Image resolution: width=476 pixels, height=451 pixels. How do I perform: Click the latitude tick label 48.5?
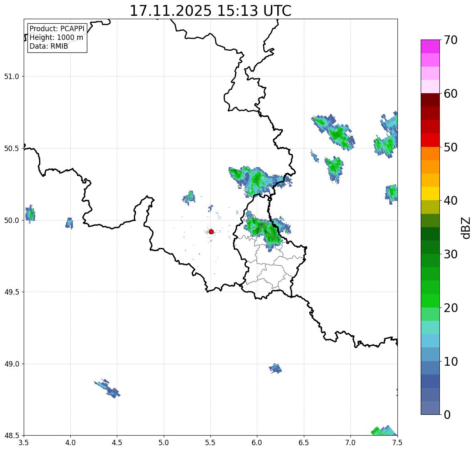tap(12, 436)
